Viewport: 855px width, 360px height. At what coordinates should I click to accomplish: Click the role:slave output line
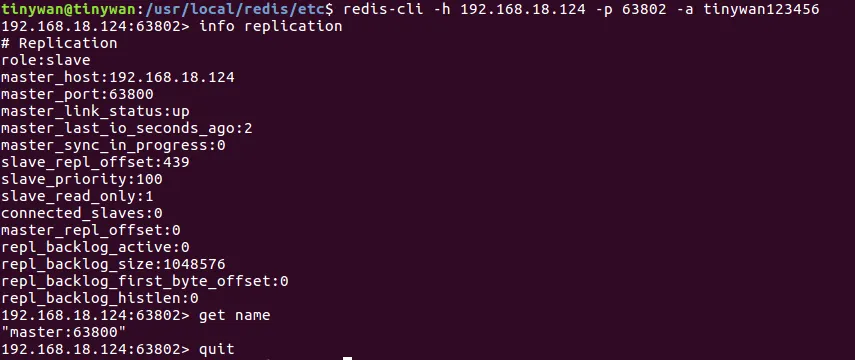click(x=46, y=60)
